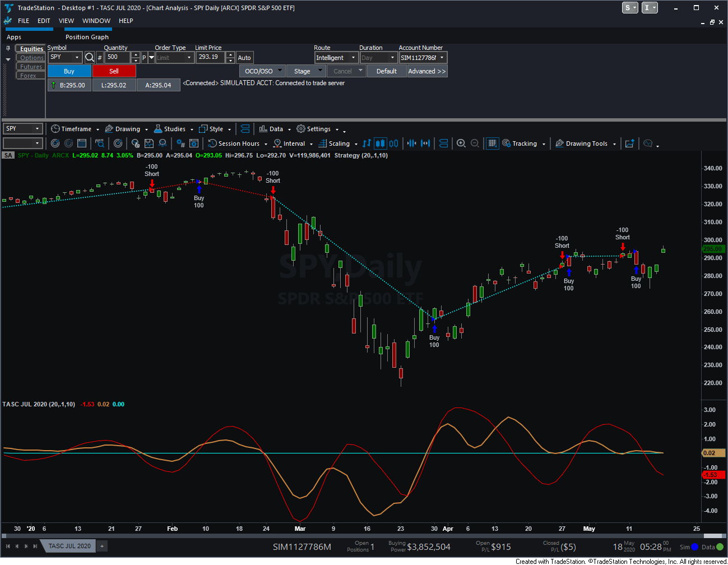Click the expand bar spacing icon
Viewport: 728px width, 565px height.
pyautogui.click(x=425, y=143)
